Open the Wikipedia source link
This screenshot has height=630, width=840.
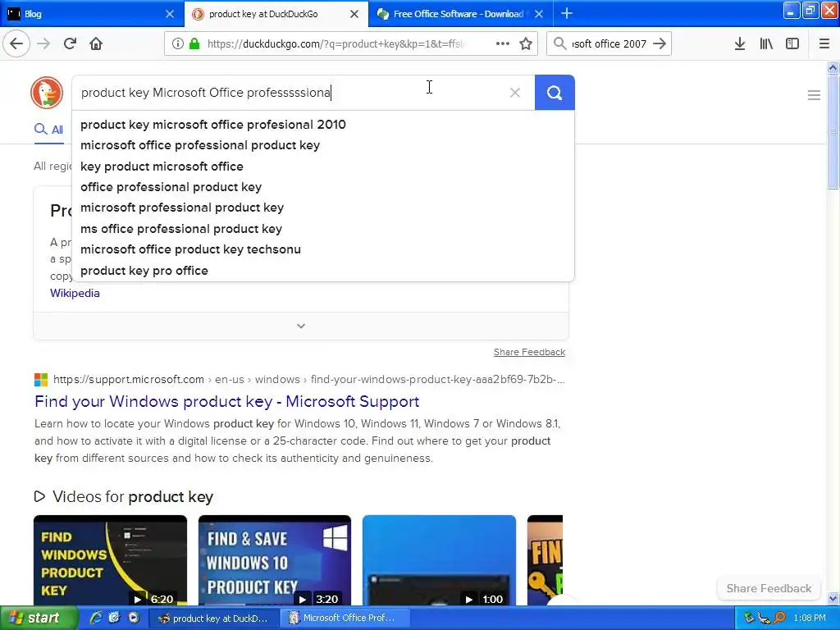(75, 293)
